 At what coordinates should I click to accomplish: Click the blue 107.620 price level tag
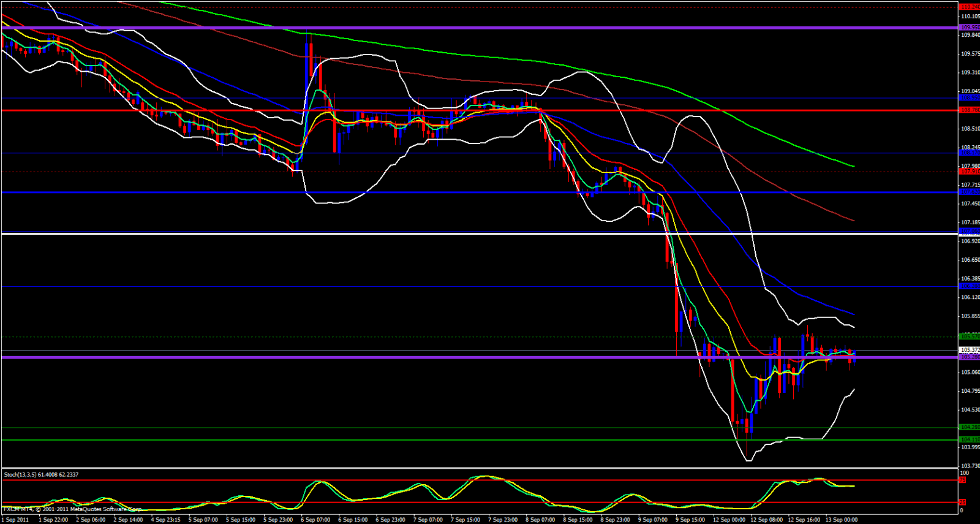point(969,192)
